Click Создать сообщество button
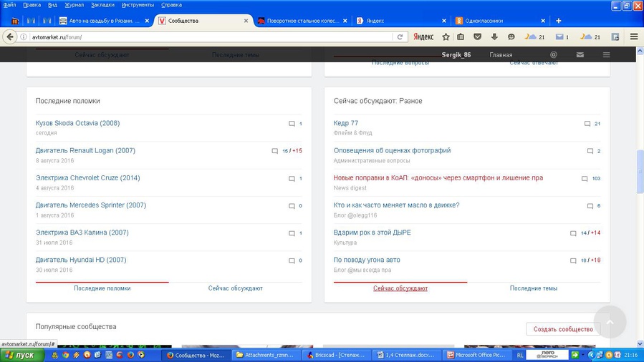Image resolution: width=644 pixels, height=362 pixels. [563, 329]
